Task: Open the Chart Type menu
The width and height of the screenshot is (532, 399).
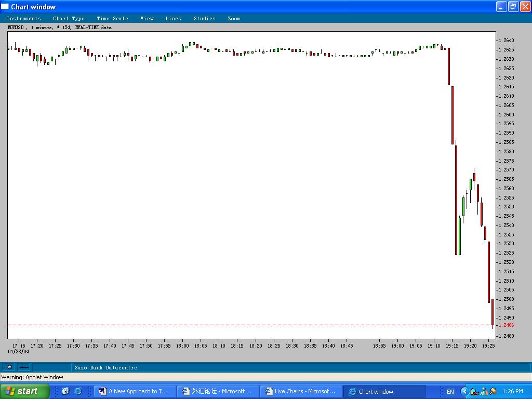Action: (69, 19)
